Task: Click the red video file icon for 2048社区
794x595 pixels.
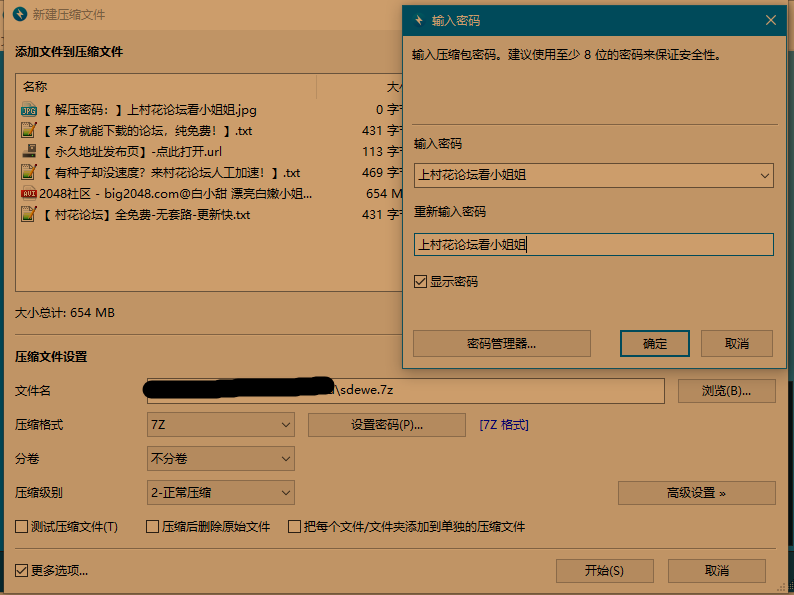Action: [29, 194]
